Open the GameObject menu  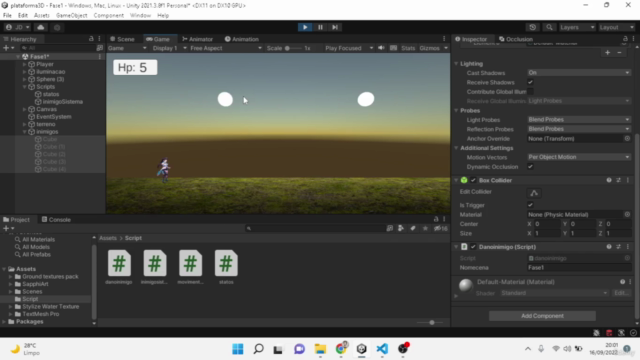[71, 15]
